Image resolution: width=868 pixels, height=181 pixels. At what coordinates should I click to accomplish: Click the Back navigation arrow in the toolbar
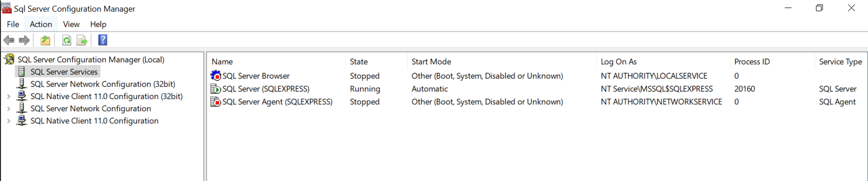(x=9, y=40)
